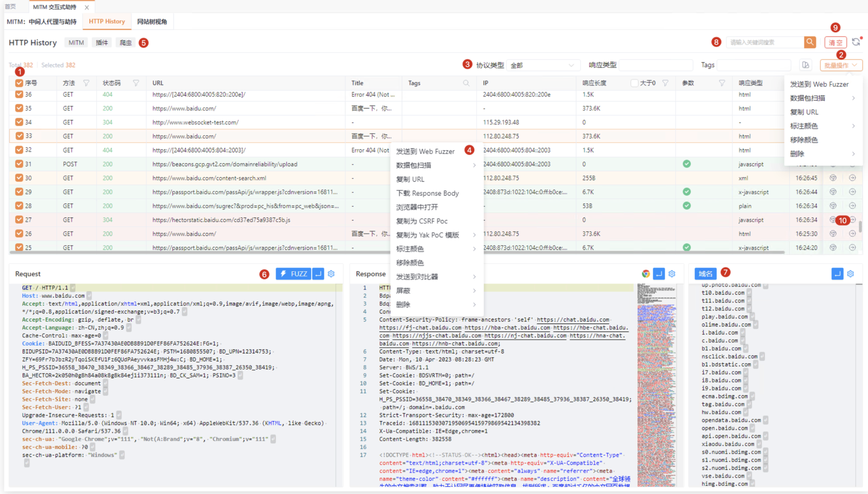868x494 pixels.
Task: Toggle the select-all 序号 header checkbox
Action: 19,83
